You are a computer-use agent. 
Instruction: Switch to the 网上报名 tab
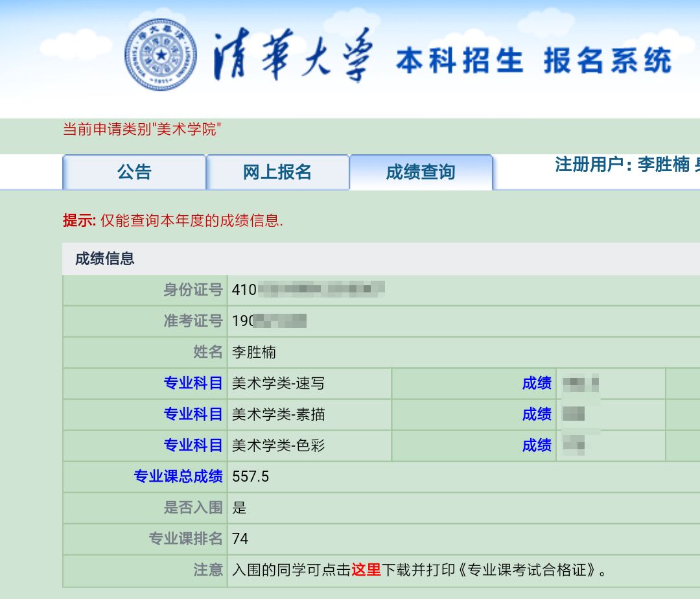click(277, 172)
